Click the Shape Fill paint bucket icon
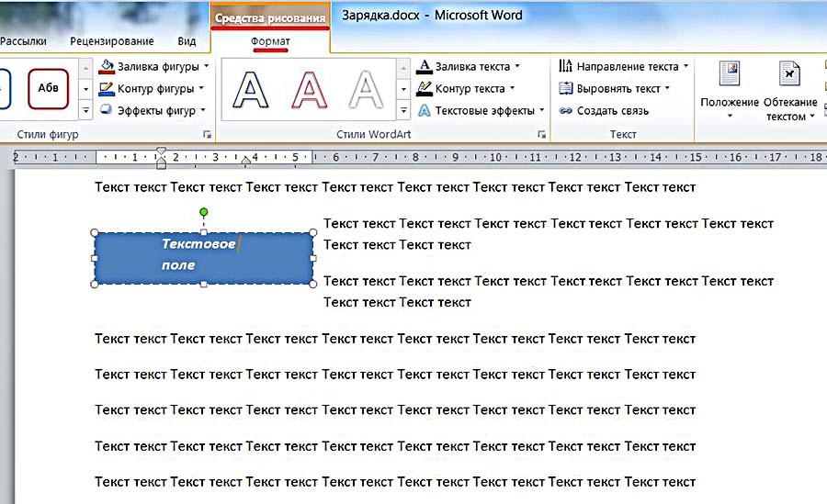This screenshot has height=504, width=827. pyautogui.click(x=107, y=66)
